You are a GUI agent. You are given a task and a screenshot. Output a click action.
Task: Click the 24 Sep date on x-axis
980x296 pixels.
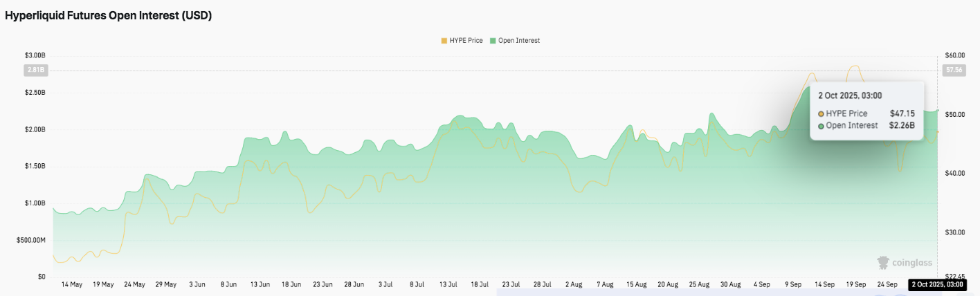coord(887,284)
